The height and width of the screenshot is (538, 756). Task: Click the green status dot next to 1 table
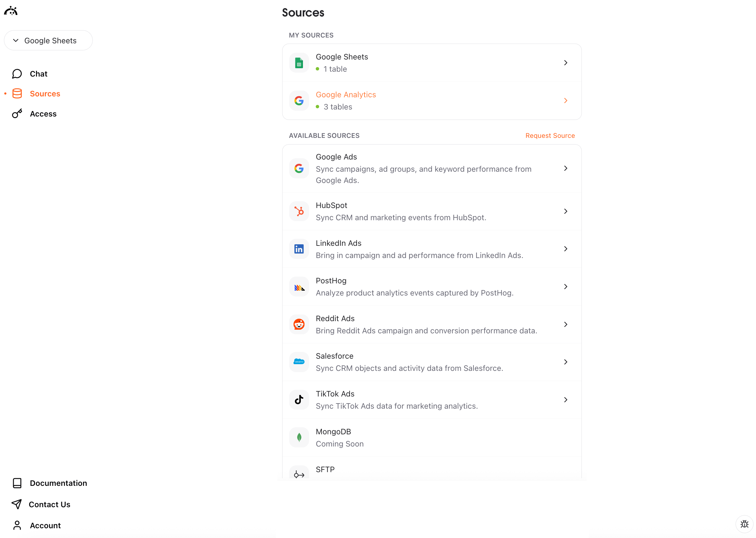coord(318,69)
